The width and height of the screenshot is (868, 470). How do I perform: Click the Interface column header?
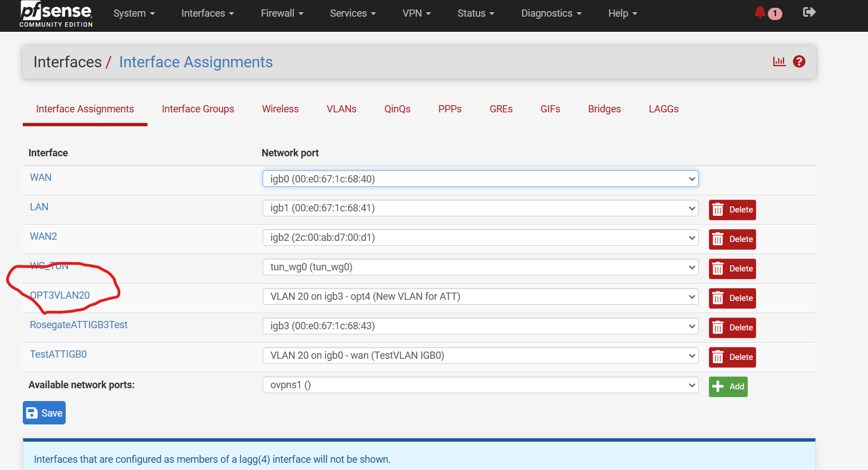click(x=48, y=153)
